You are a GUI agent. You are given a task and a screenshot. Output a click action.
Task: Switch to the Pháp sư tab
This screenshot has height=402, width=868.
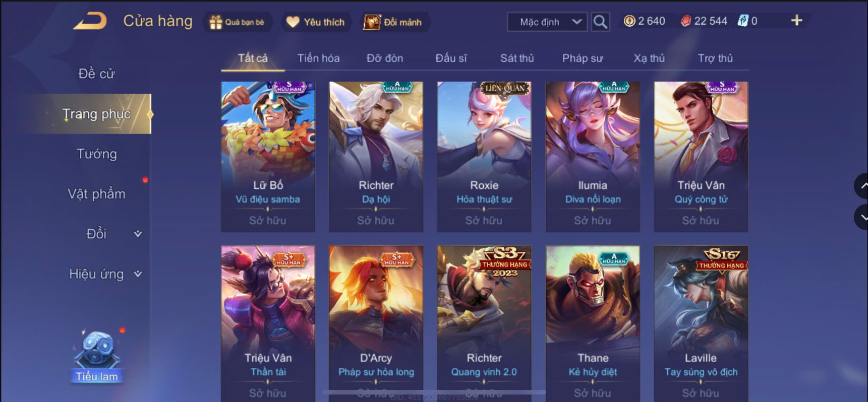[583, 58]
